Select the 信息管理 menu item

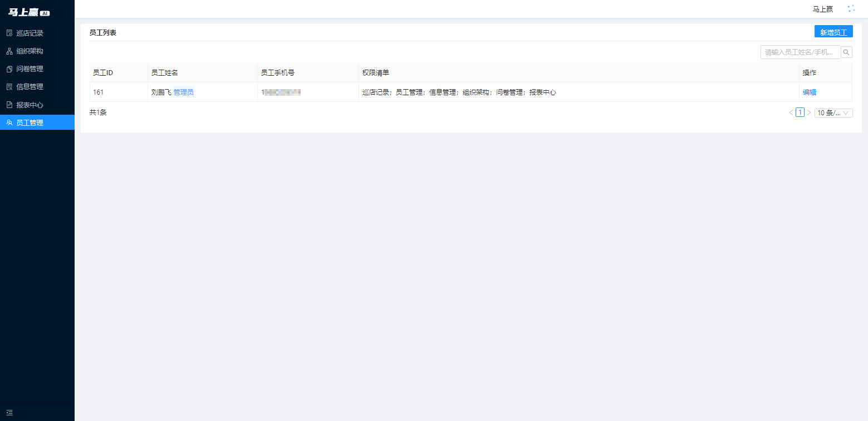point(37,87)
